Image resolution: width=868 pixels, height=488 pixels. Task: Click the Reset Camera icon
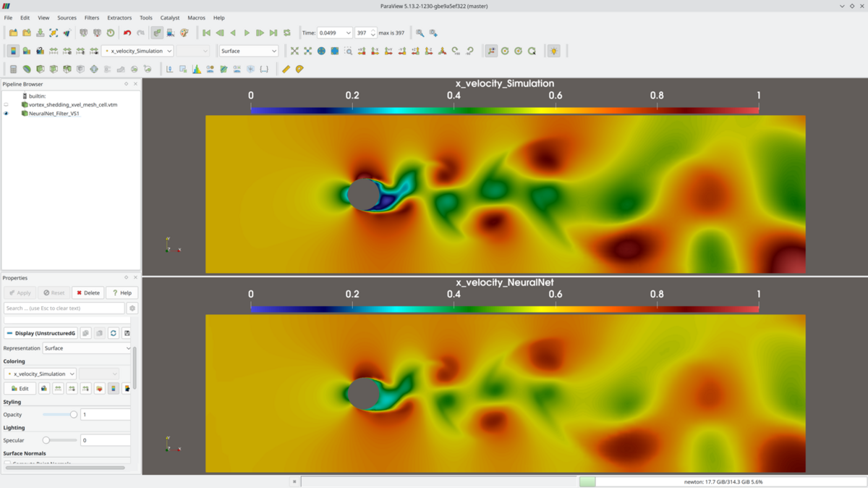294,51
